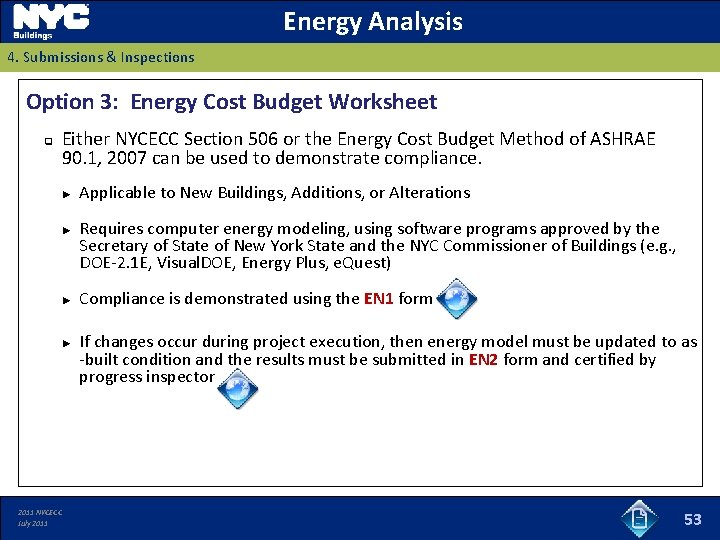The height and width of the screenshot is (540, 720).
Task: Select the Energy Analysis slide title
Action: (x=372, y=21)
